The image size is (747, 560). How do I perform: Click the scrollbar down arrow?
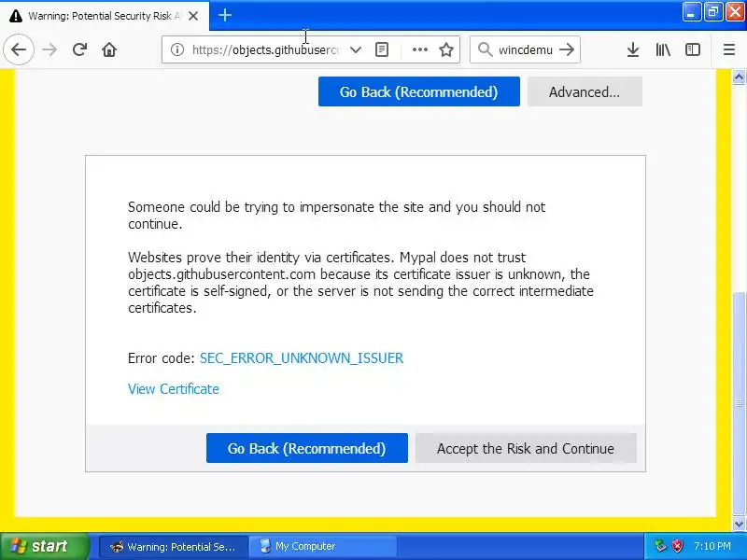[x=739, y=525]
